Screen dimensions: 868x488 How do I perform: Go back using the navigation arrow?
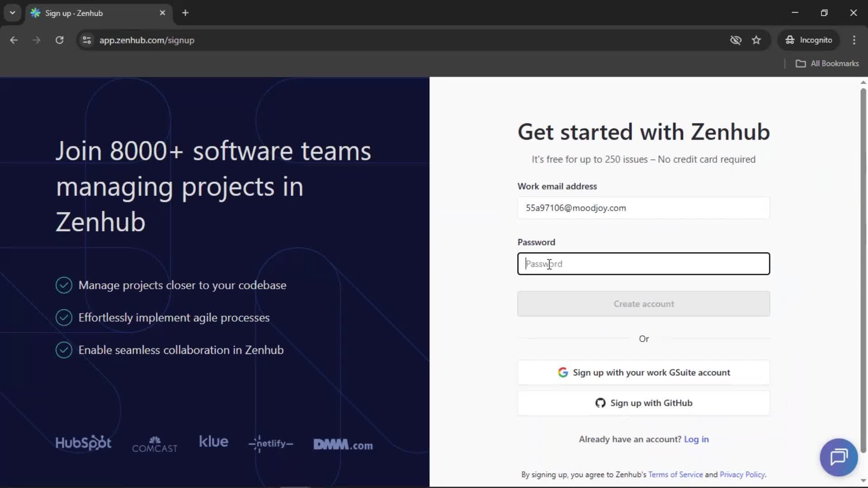[14, 40]
